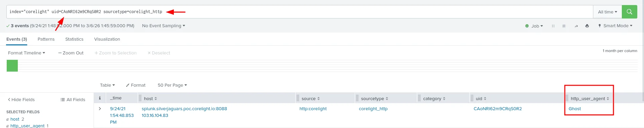Image resolution: width=644 pixels, height=128 pixels.
Task: Sort by sourcetype column
Action: point(375,99)
